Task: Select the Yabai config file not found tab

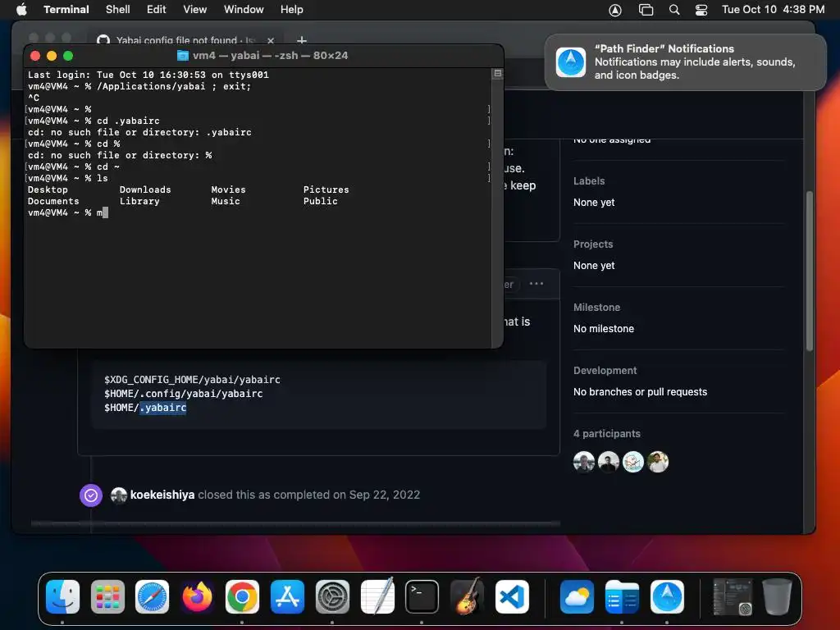Action: [x=185, y=40]
